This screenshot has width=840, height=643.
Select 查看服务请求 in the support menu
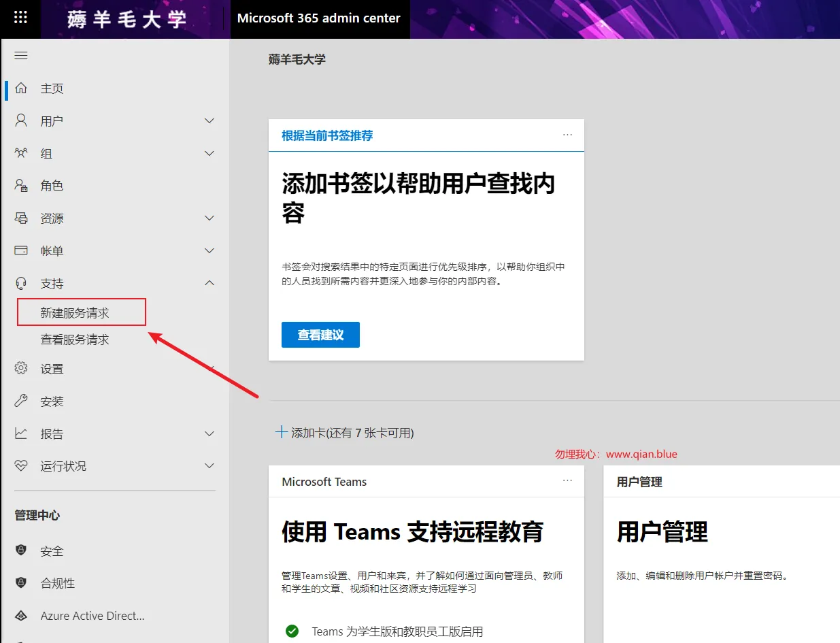[x=75, y=340]
